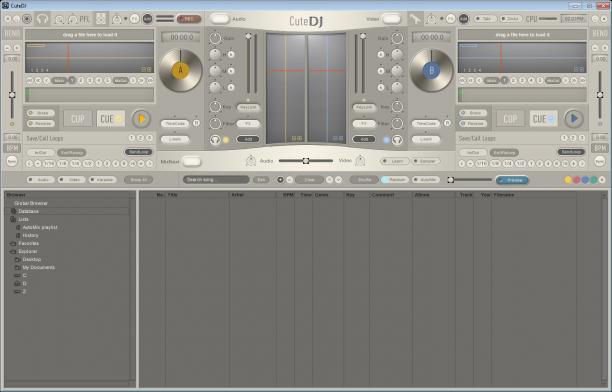Enable Brake on deck B
Image resolution: width=612 pixels, height=392 pixels.
pos(473,113)
